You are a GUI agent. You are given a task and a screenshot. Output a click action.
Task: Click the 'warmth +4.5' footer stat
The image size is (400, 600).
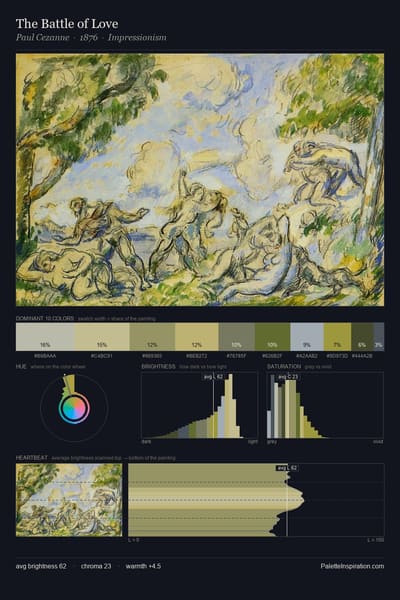click(143, 566)
